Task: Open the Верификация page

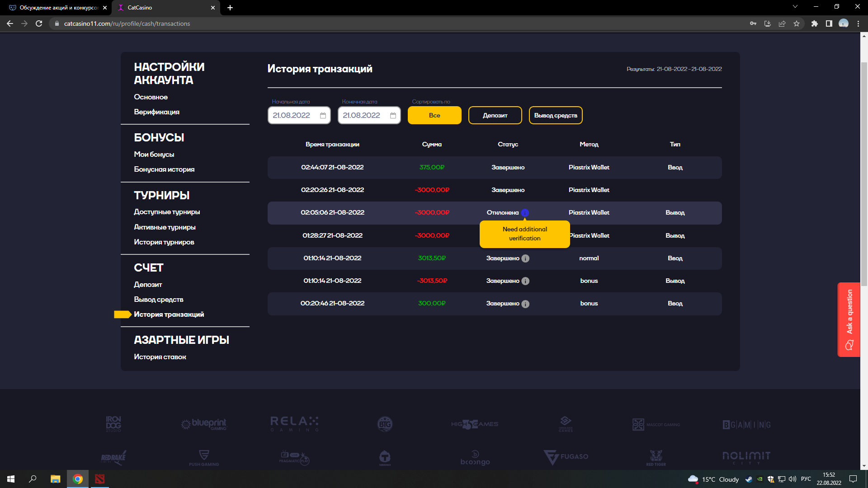Action: tap(156, 112)
